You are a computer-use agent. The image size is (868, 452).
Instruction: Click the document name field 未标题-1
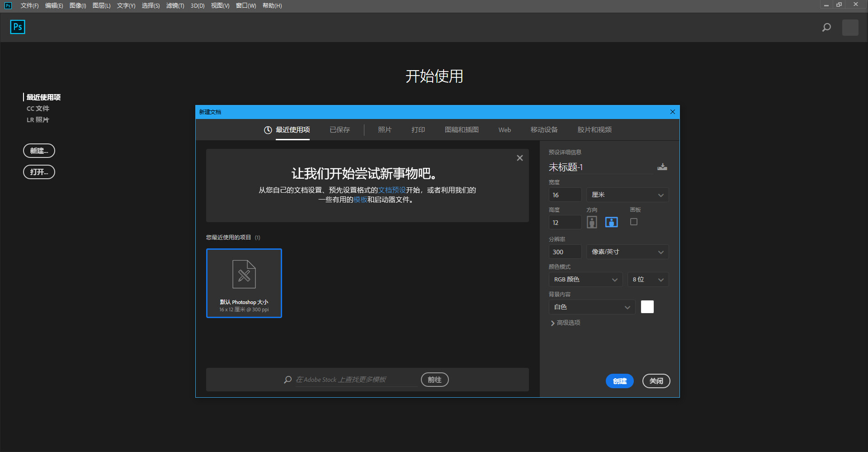coord(601,167)
